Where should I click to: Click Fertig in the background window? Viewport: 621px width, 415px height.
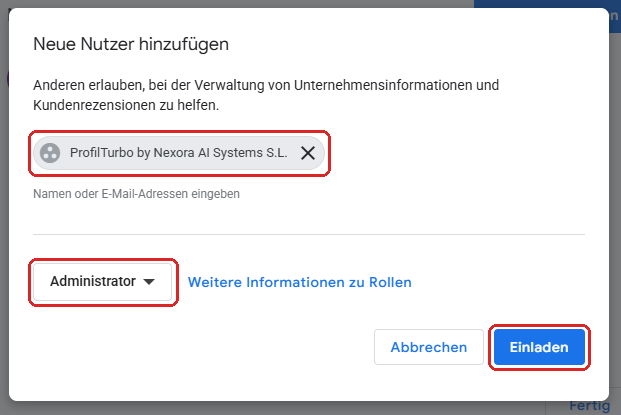click(590, 405)
